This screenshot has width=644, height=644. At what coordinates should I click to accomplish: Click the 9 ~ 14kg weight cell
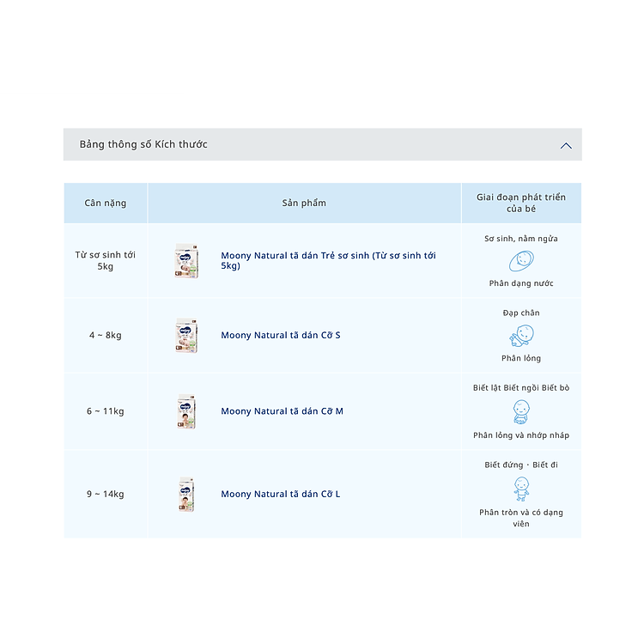(x=106, y=494)
